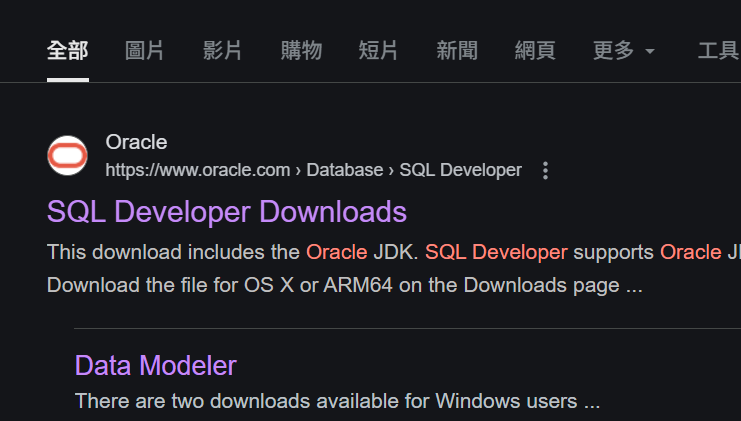Screen dimensions: 741x421
Task: Click the 'two downloads available for Windows' snippet
Action: (x=337, y=401)
